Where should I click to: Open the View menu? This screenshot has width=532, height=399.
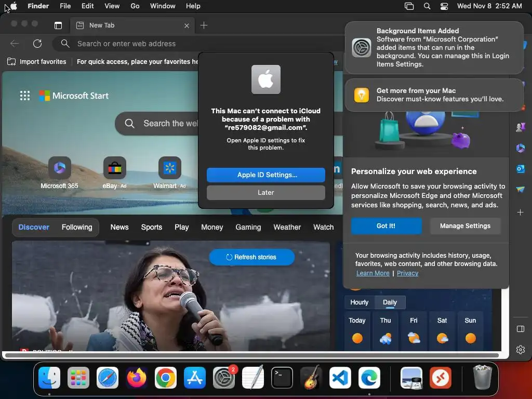pos(112,6)
